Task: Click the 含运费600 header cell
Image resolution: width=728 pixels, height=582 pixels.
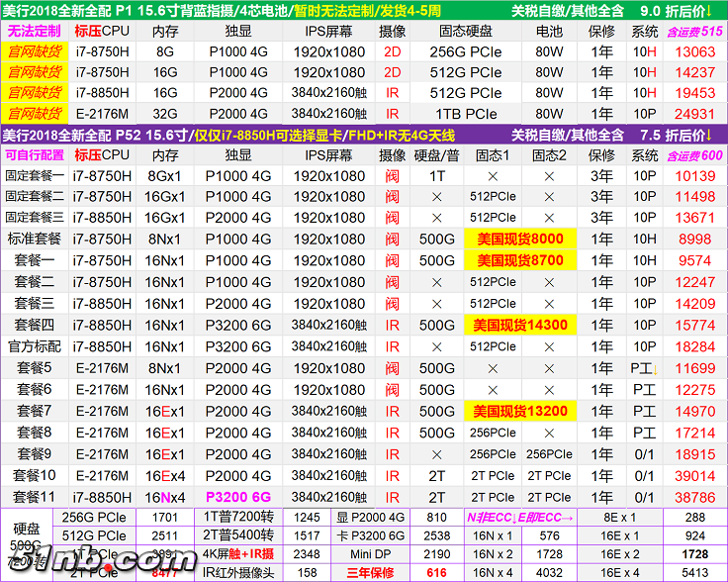Action: coord(695,155)
